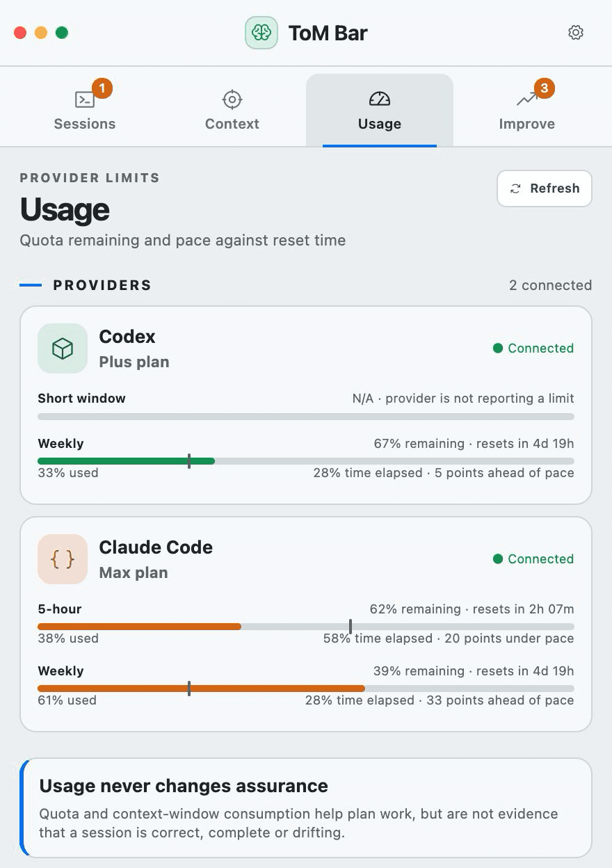Click 'Usage never changes assurance' heading
The height and width of the screenshot is (868, 612).
[184, 787]
